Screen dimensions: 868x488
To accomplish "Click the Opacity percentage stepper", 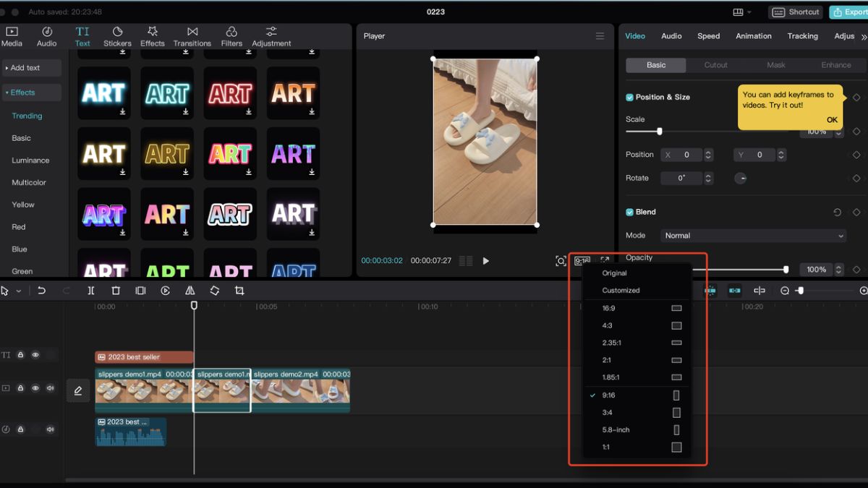I will 839,270.
